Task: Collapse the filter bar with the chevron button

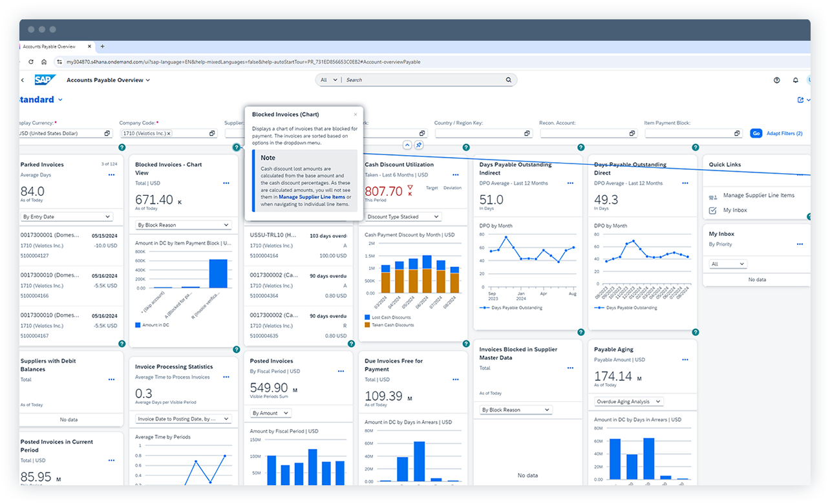Action: [407, 145]
